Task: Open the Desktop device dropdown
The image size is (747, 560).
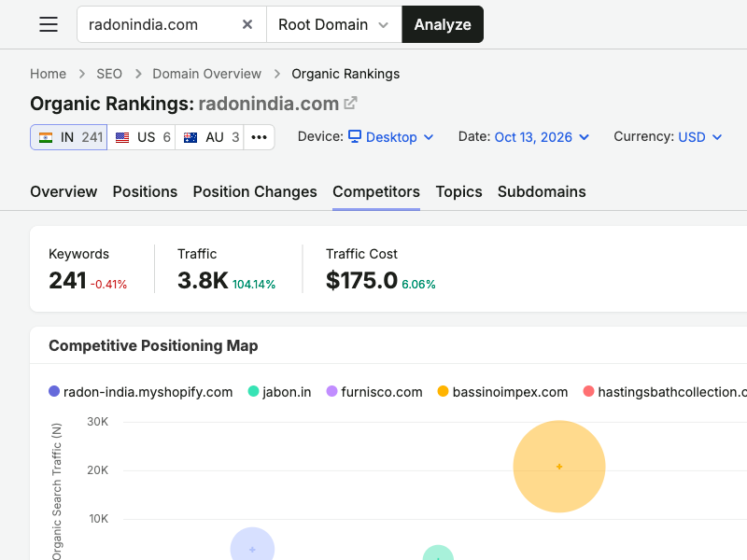Action: click(x=391, y=137)
